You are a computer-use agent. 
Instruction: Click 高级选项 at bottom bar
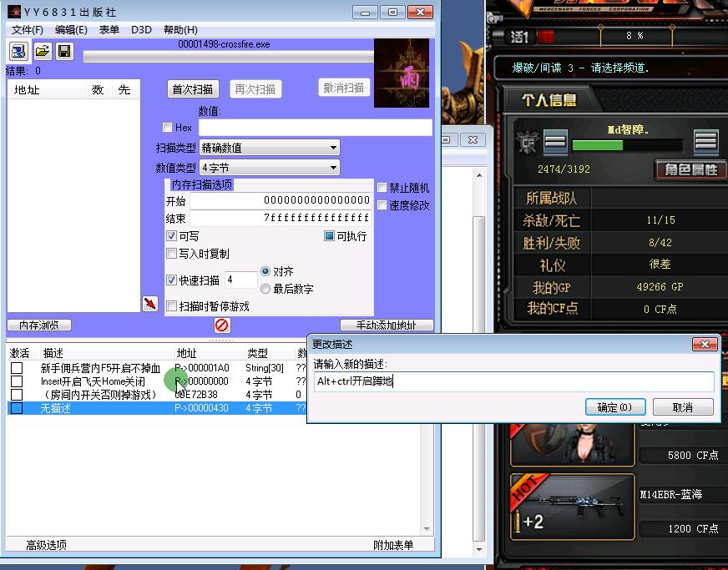tap(47, 545)
